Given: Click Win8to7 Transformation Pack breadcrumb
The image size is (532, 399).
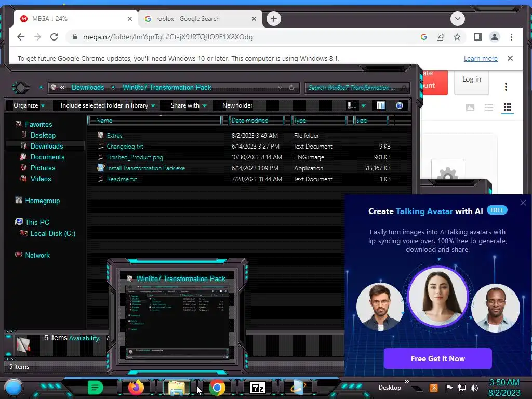Looking at the screenshot, I should pyautogui.click(x=167, y=87).
